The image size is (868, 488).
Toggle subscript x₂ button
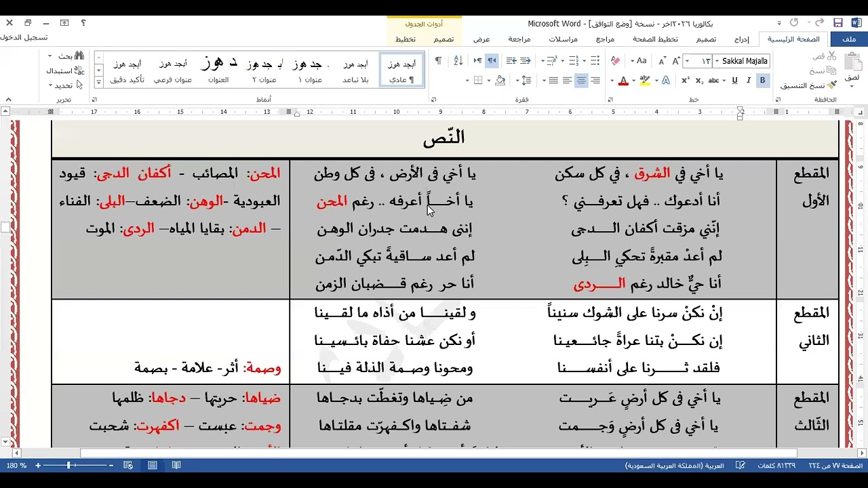[699, 80]
